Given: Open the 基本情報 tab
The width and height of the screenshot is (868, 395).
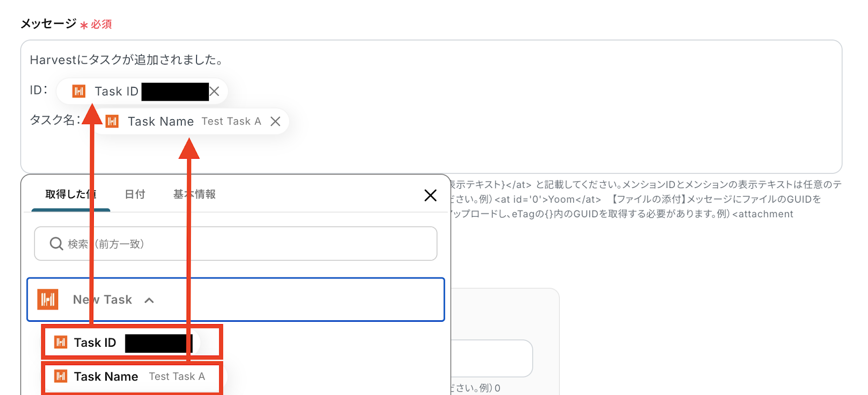Looking at the screenshot, I should pos(194,194).
